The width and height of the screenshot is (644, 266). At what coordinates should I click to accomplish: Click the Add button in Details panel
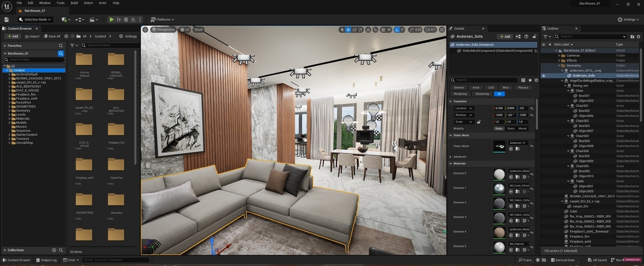coord(504,36)
